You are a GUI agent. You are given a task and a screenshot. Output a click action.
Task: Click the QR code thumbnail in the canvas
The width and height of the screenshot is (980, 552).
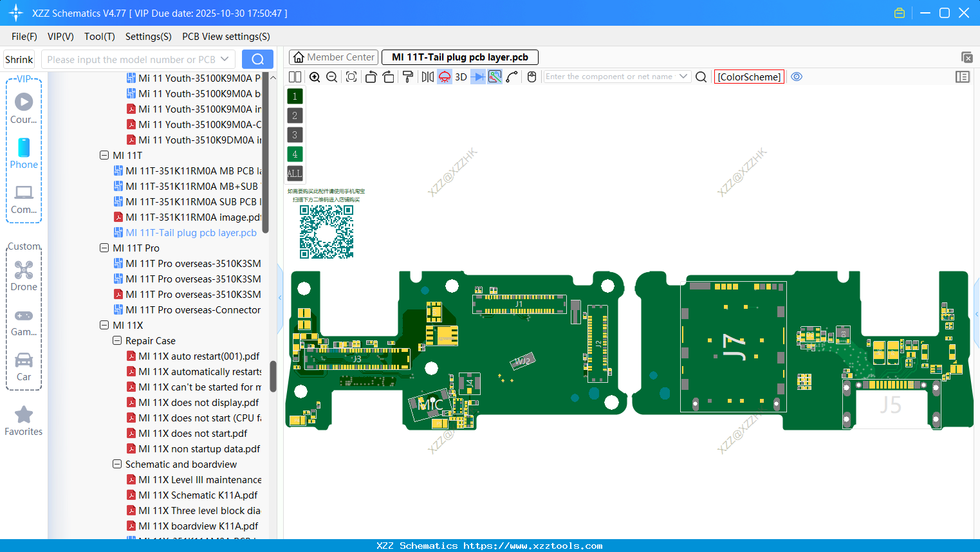327,232
